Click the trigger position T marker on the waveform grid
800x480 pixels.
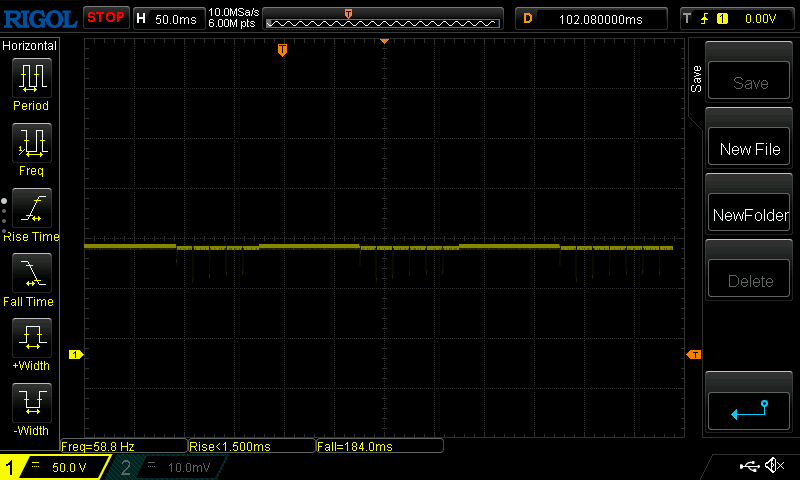tap(282, 50)
